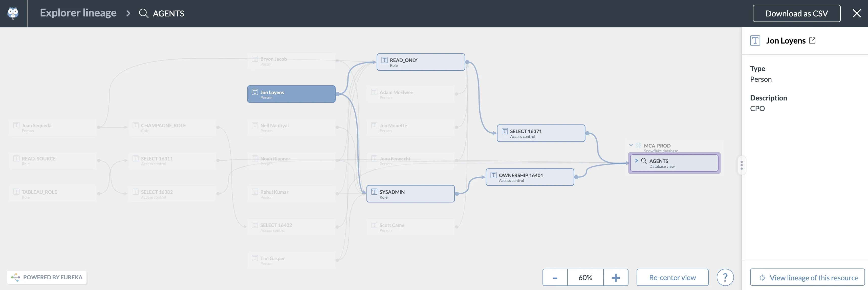Click View lineage of this resource
The width and height of the screenshot is (868, 290).
pyautogui.click(x=807, y=277)
